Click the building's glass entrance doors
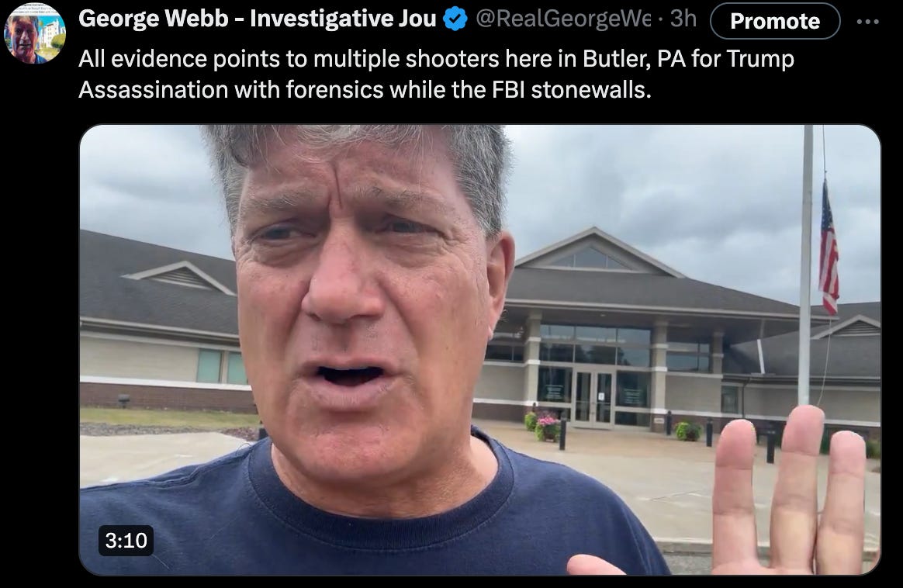This screenshot has width=903, height=588. [593, 397]
